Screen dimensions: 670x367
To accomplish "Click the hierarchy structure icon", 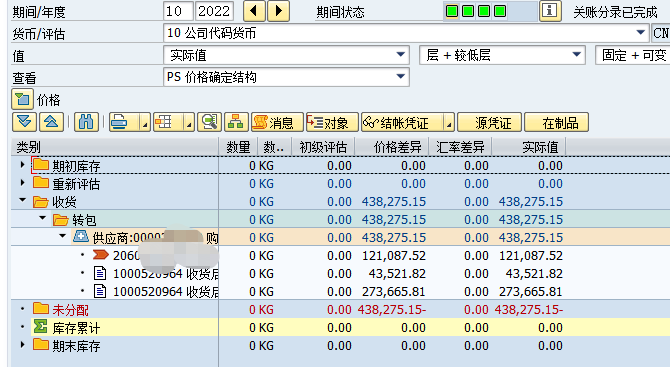I will pyautogui.click(x=236, y=122).
